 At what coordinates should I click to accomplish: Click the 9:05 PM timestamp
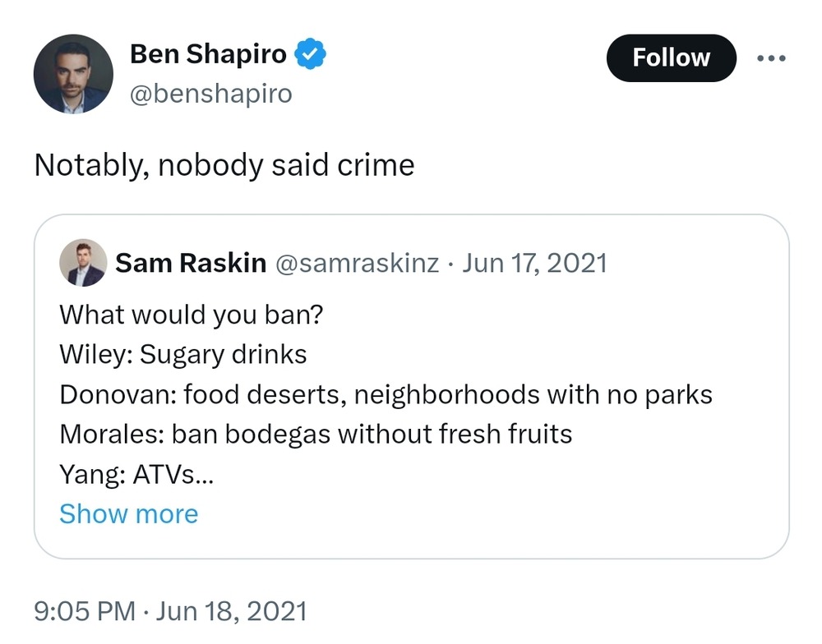pyautogui.click(x=85, y=611)
